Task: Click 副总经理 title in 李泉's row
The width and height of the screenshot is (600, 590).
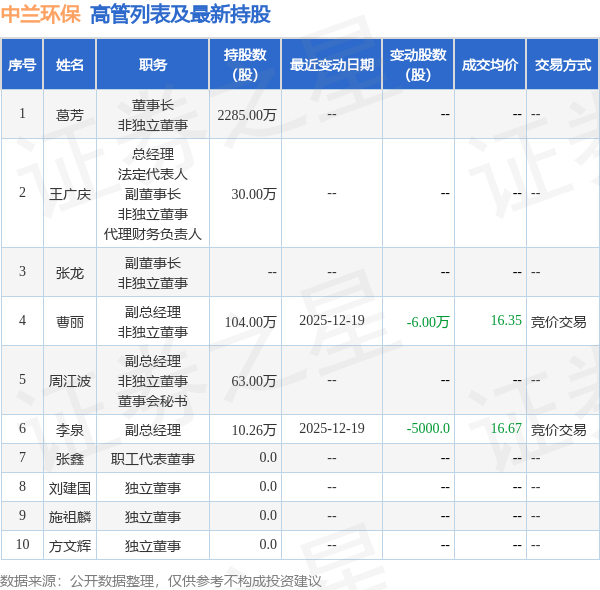Action: [x=153, y=430]
